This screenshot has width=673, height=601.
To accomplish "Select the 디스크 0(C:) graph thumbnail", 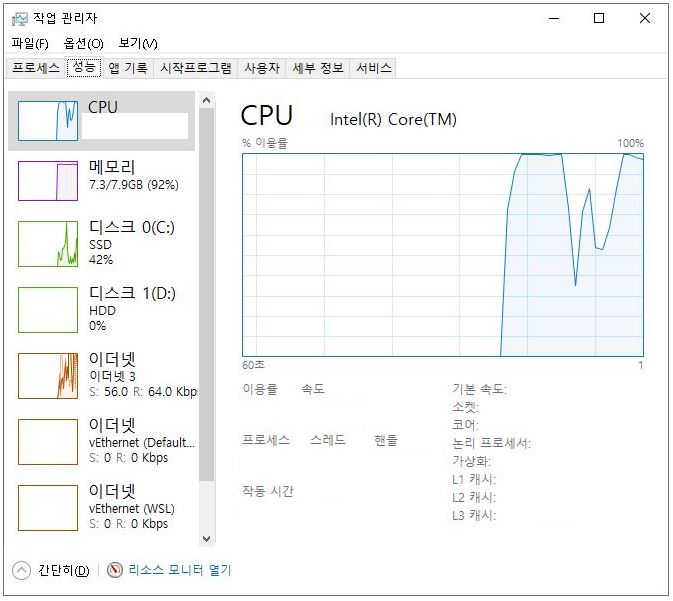I will [48, 244].
